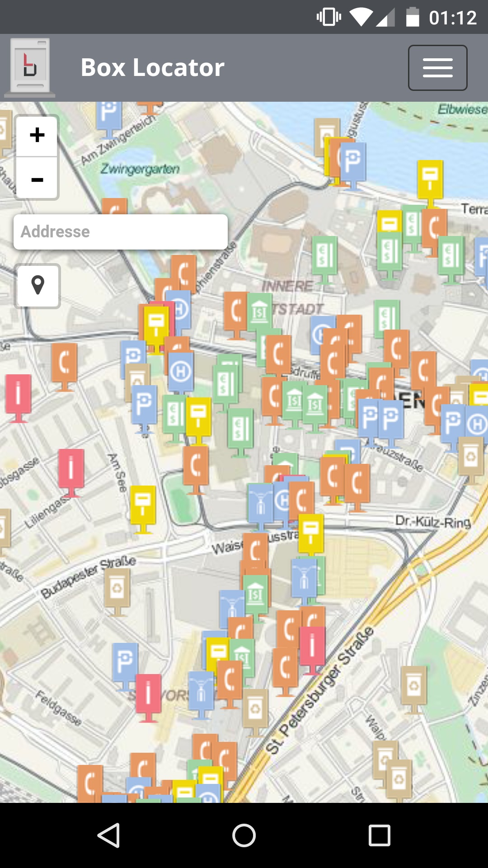This screenshot has height=868, width=488.
Task: Tap the locate-me pin button
Action: tap(38, 286)
